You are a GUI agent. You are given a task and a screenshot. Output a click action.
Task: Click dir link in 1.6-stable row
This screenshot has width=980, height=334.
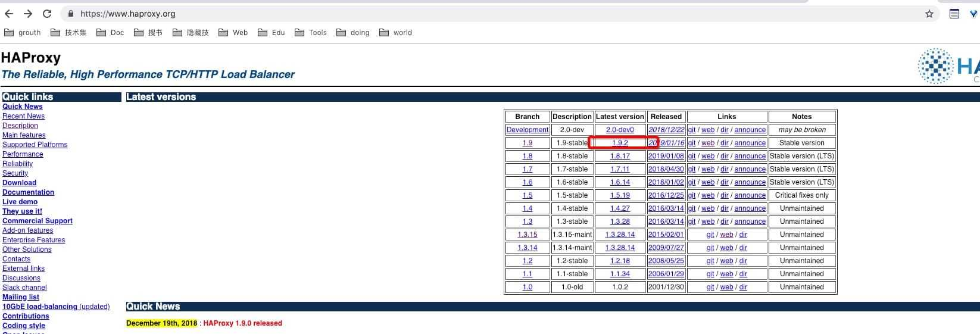(x=725, y=182)
